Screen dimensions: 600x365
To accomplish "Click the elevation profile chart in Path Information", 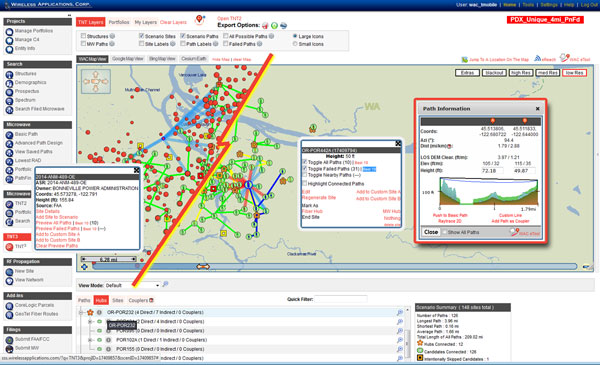I will pos(488,191).
